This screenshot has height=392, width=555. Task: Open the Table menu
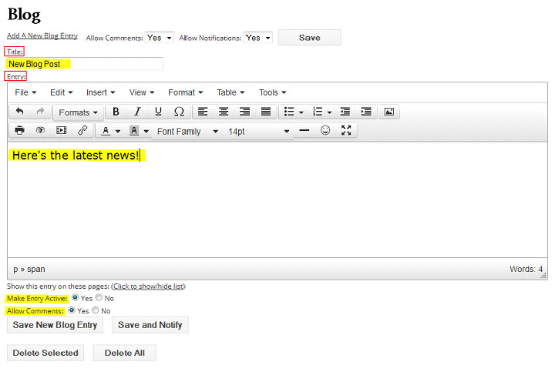coord(230,92)
